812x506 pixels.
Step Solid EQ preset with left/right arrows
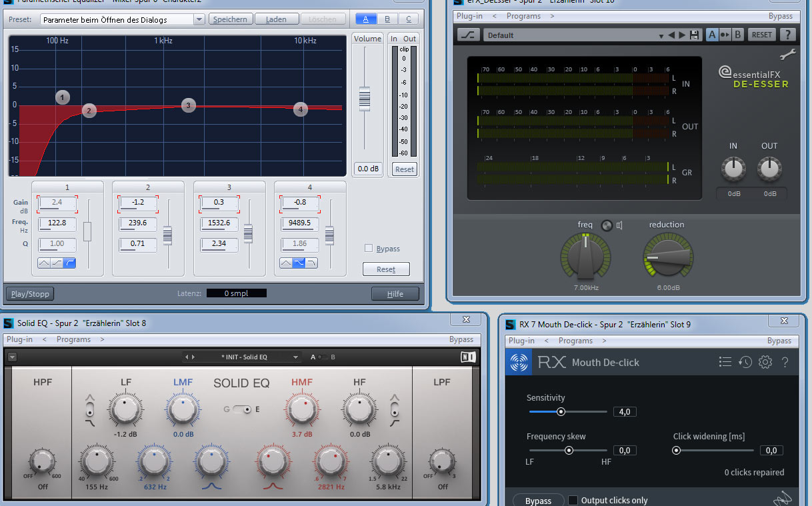[190, 357]
